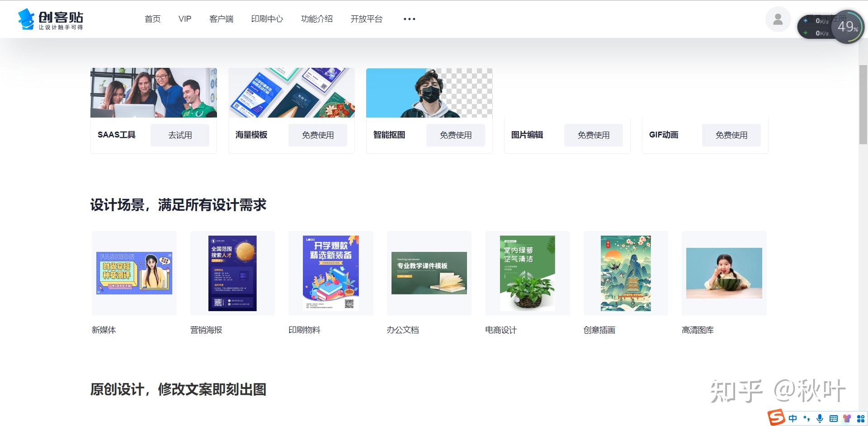This screenshot has height=426, width=868.
Task: Click the 原创设计，修改文案即刻出图 heading
Action: (178, 389)
